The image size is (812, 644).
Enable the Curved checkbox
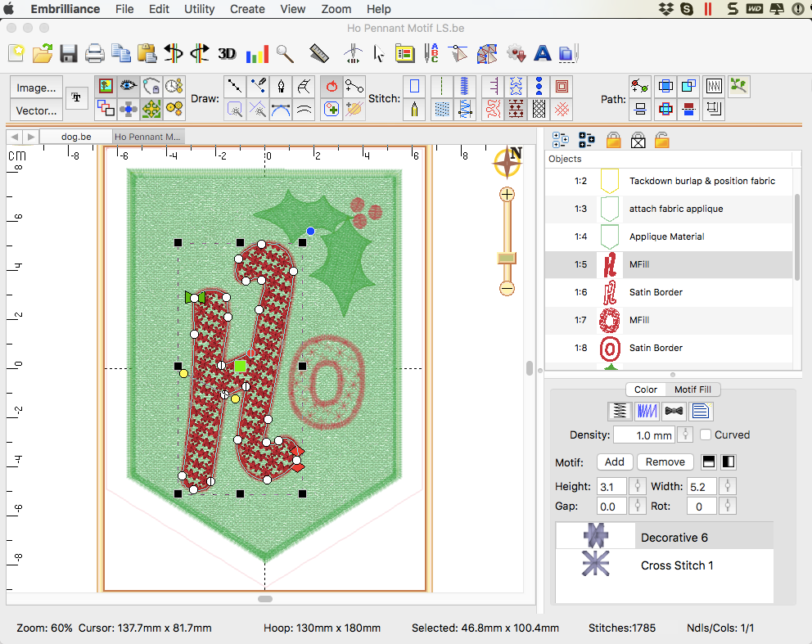click(x=706, y=435)
